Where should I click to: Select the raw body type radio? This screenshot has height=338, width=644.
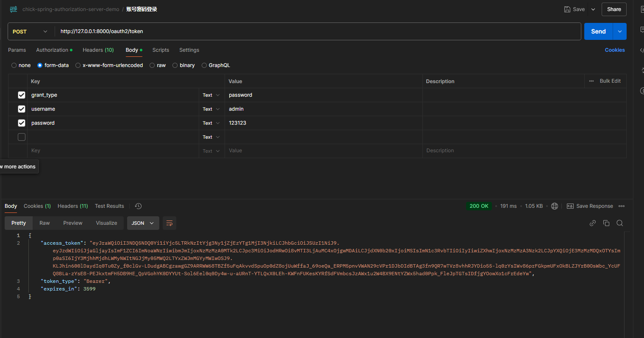(152, 65)
